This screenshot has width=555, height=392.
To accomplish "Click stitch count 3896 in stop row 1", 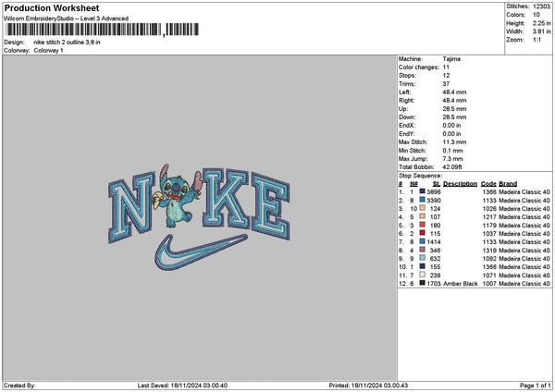I will click(x=434, y=192).
